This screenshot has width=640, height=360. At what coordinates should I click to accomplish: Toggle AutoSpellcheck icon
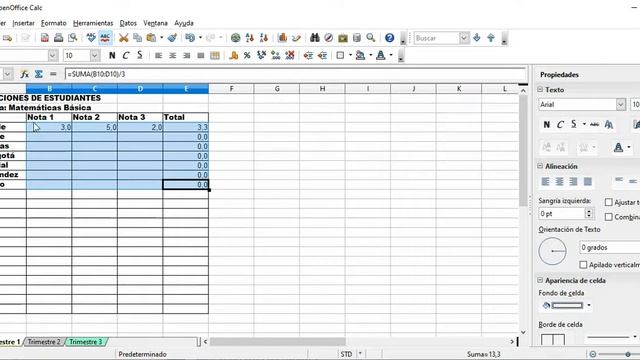pyautogui.click(x=105, y=38)
